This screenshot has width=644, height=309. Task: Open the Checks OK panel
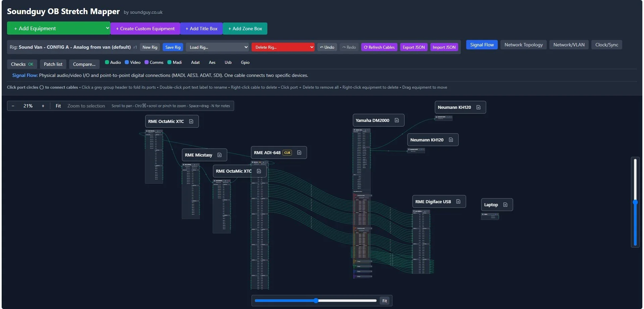tap(22, 64)
